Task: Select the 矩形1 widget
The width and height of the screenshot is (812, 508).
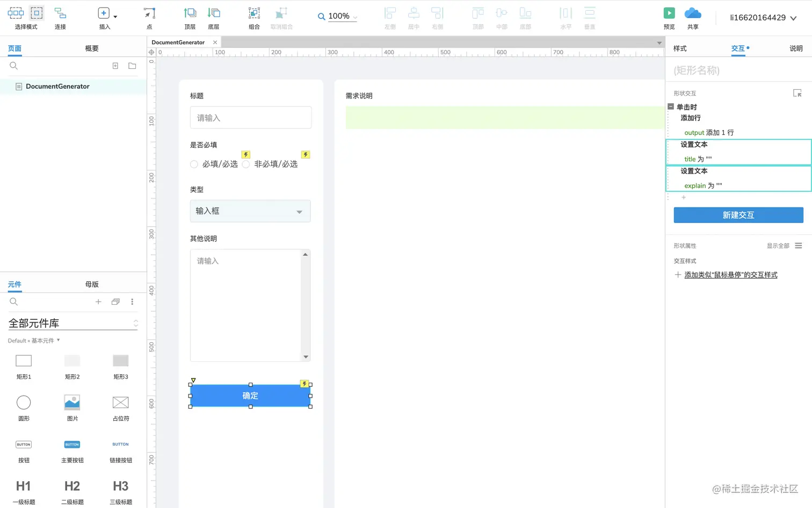Action: point(24,367)
